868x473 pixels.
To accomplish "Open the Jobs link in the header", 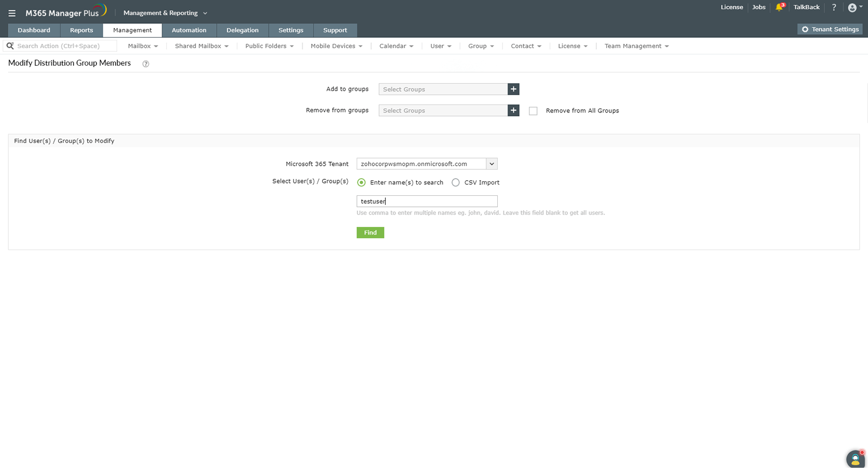I will 759,7.
